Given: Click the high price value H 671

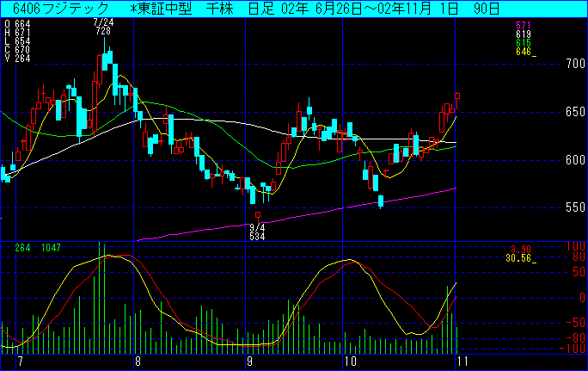Looking at the screenshot, I should (x=17, y=33).
